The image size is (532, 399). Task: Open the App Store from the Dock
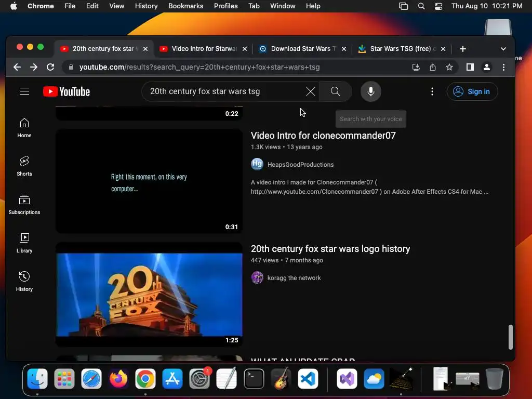172,379
